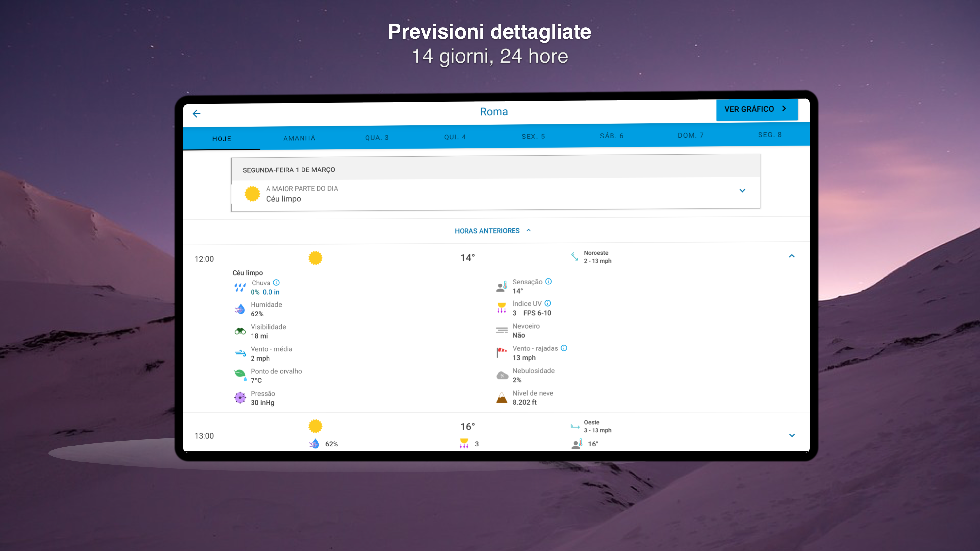
Task: Click the Noroeste wind direction arrow
Action: tap(575, 257)
